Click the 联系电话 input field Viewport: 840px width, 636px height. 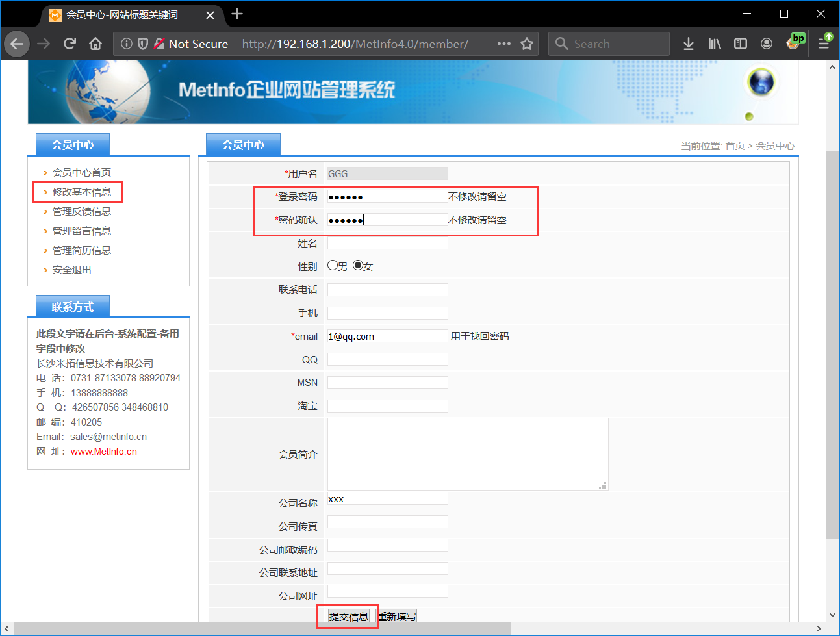(x=387, y=289)
